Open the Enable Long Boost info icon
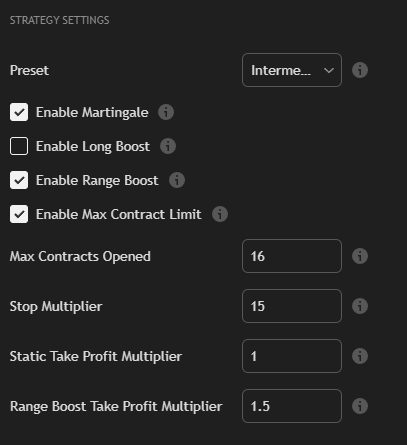Image resolution: width=407 pixels, height=445 pixels. point(168,146)
